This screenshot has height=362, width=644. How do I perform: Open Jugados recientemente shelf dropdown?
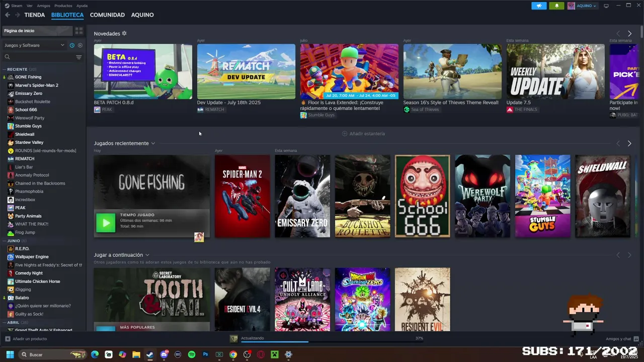(x=153, y=143)
